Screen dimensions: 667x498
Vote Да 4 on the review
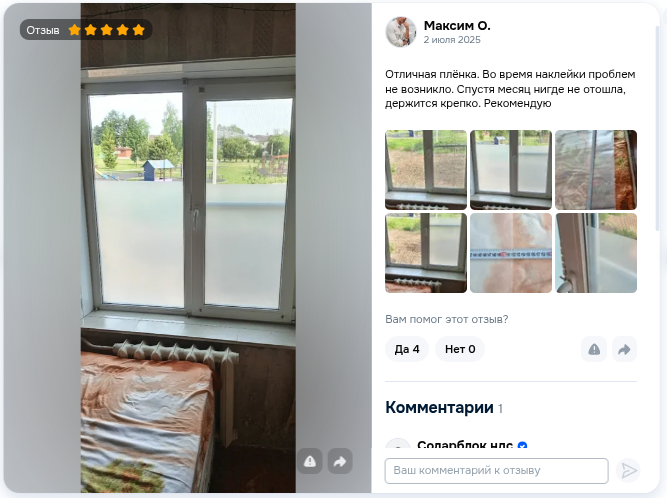tap(407, 349)
